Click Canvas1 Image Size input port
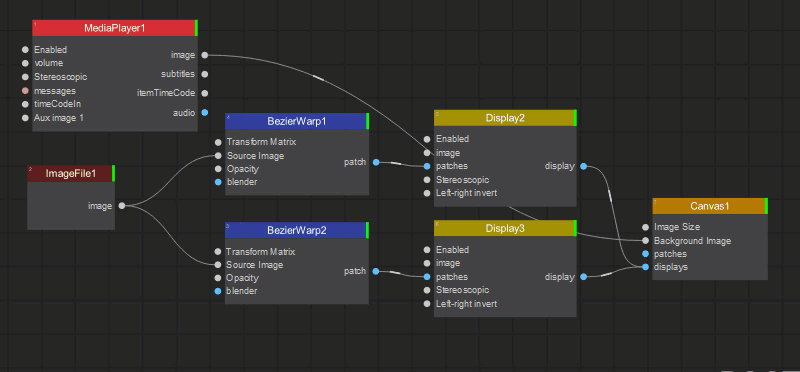Screen dimensions: 800x372 tap(645, 227)
